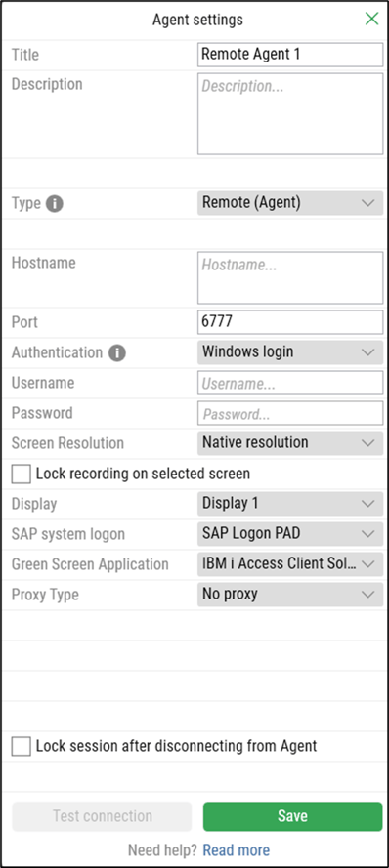Screen dimensions: 389x868
Task: Open the Read more help link
Action: point(237,849)
